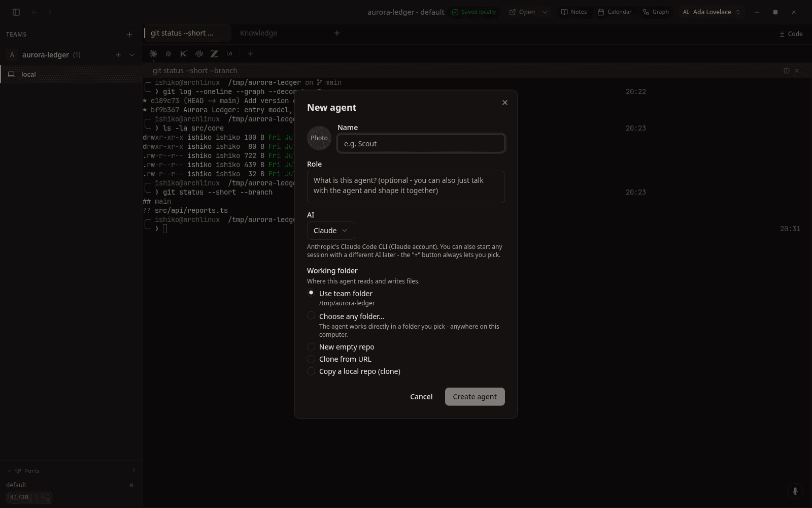The height and width of the screenshot is (508, 812).
Task: Open a new tab with plus icon
Action: point(337,33)
